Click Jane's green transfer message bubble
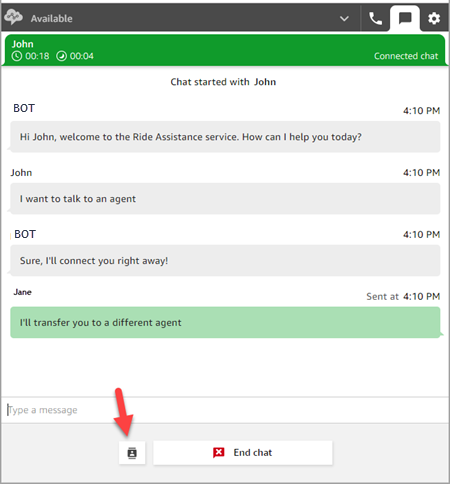 tap(225, 323)
